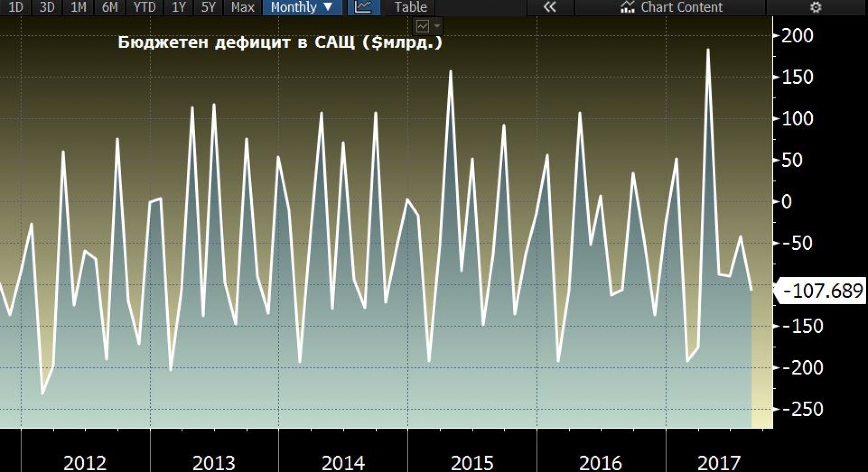This screenshot has height=472, width=868.
Task: Choose the YTD range button
Action: (x=144, y=7)
